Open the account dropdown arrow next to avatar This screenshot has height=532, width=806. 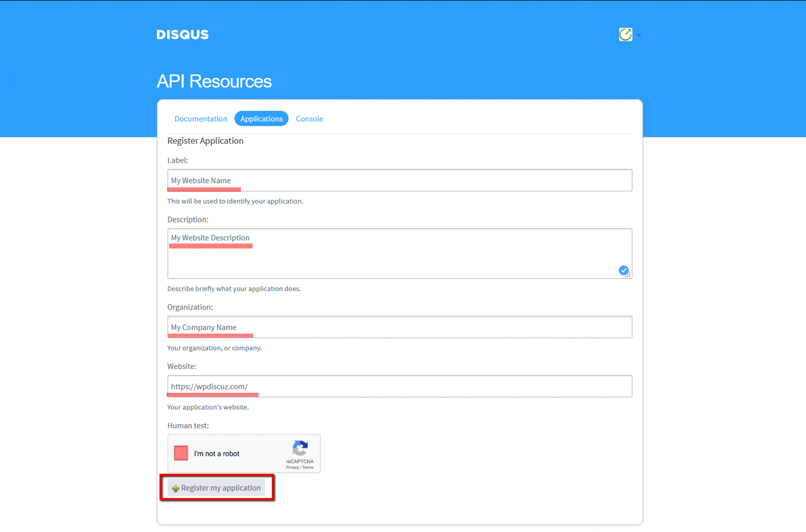pos(639,35)
